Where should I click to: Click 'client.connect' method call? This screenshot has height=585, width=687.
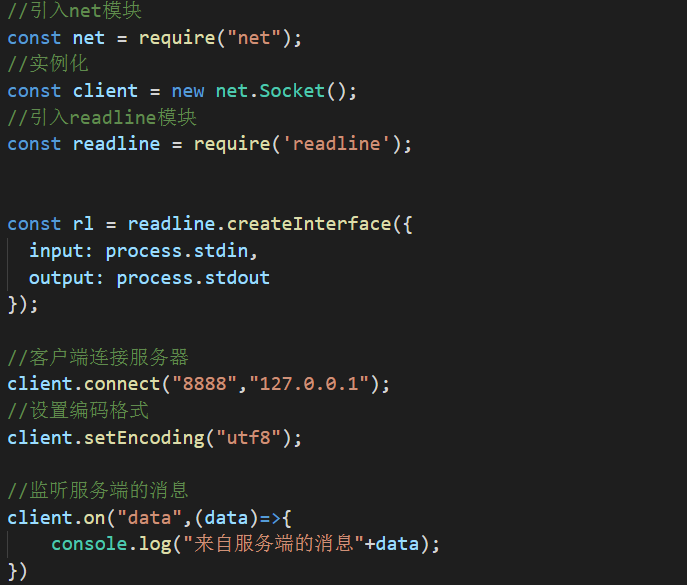point(84,384)
